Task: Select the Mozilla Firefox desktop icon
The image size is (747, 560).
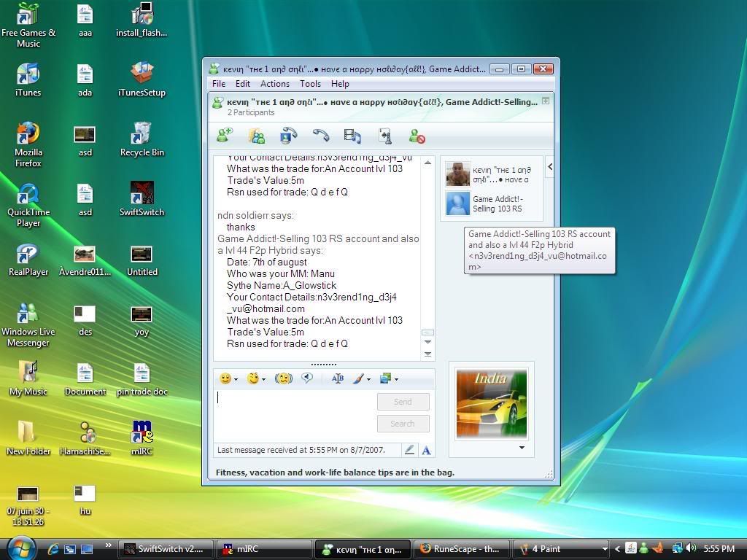Action: click(28, 145)
